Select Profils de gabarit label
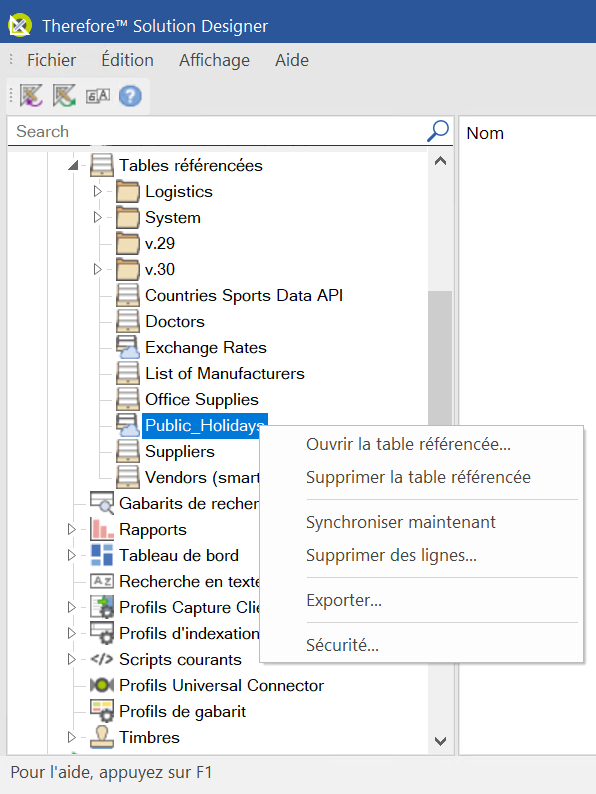 [x=182, y=711]
